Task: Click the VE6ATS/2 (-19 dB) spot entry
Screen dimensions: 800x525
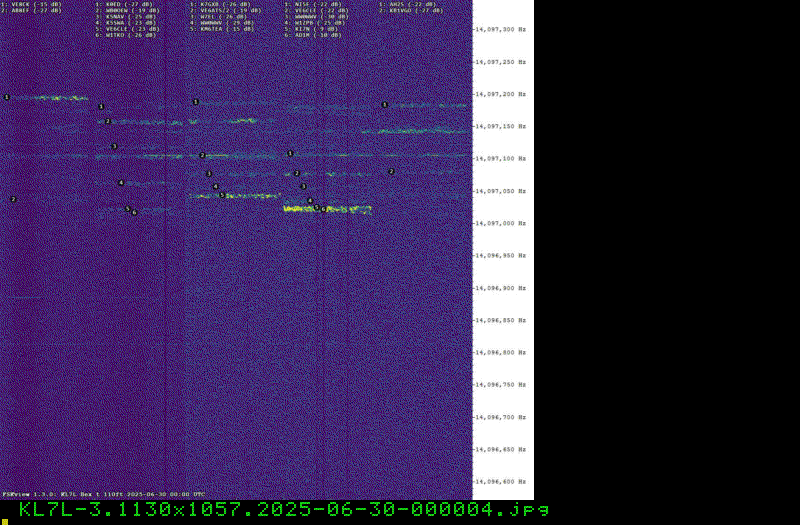Action: (226, 10)
